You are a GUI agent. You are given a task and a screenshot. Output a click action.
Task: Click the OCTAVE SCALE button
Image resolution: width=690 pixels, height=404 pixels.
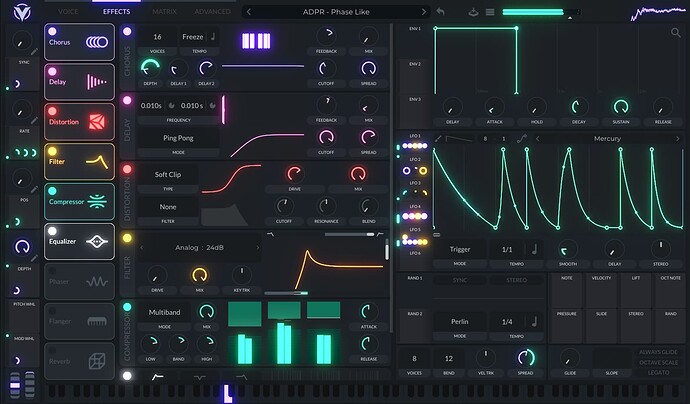point(658,362)
